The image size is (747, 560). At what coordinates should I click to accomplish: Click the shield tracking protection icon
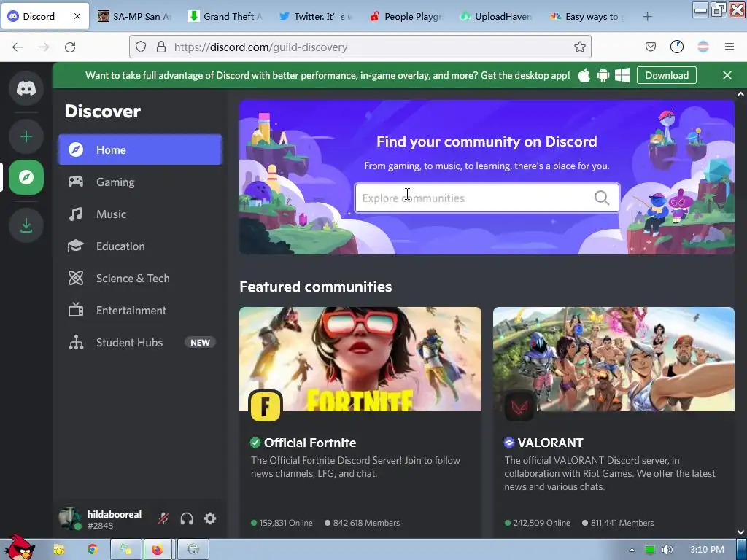(x=141, y=47)
